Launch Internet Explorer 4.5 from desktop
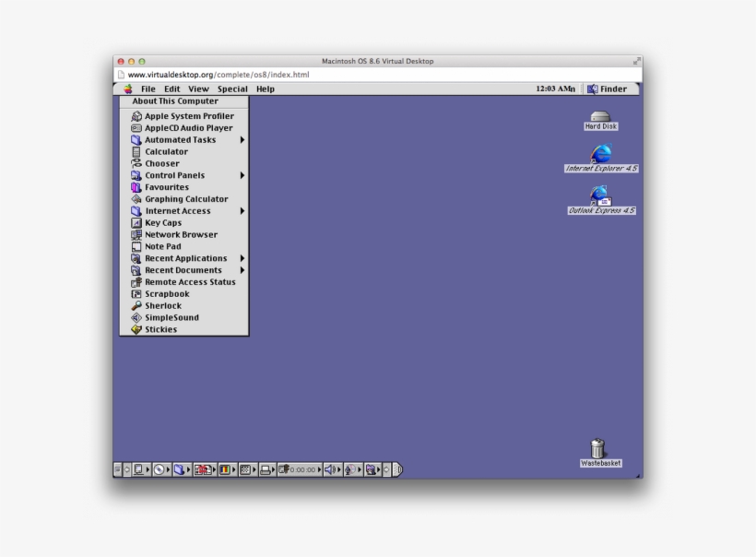Screen dimensions: 756x557 point(600,154)
